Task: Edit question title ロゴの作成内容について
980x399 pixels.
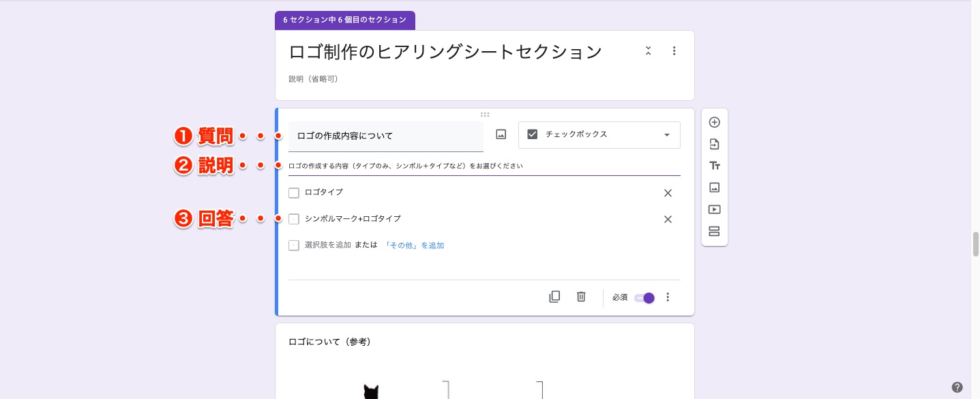Action: [x=386, y=136]
